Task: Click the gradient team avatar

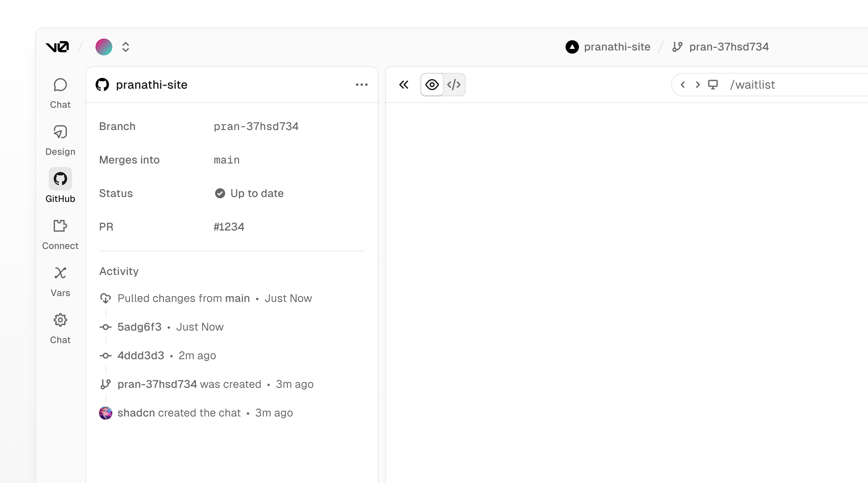Action: point(104,47)
